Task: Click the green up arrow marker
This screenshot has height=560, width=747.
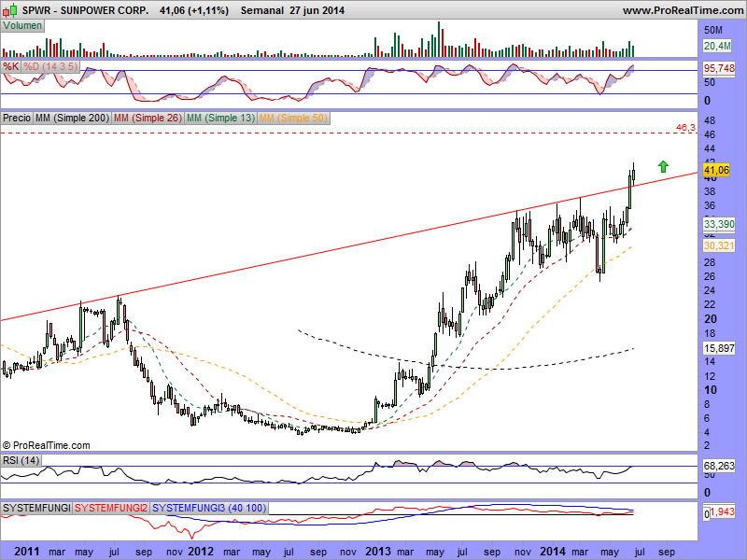Action: (663, 167)
